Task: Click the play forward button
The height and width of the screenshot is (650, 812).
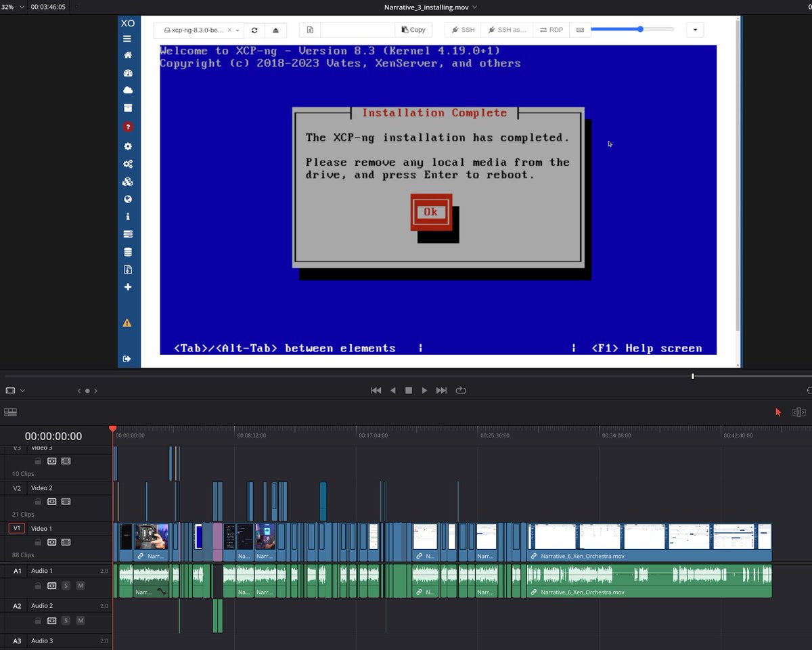Action: tap(424, 391)
